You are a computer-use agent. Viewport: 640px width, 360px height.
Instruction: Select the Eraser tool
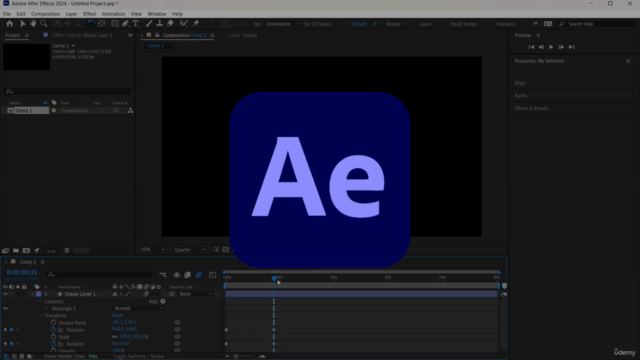pos(170,24)
